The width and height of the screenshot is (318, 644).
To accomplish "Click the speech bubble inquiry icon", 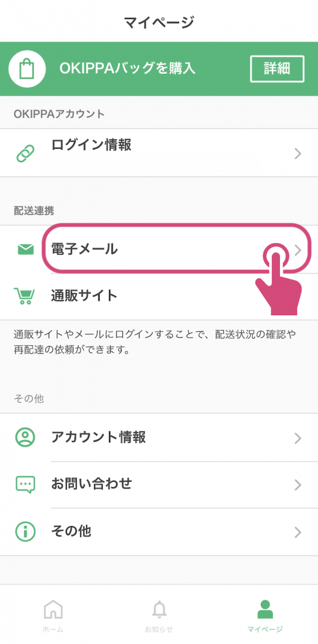I will 25,485.
